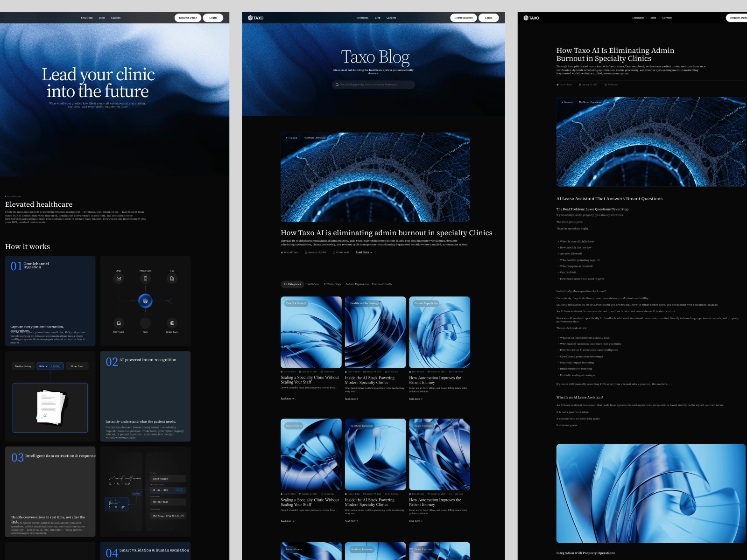Open Careers in the Taxo Blog page navigation
Image resolution: width=747 pixels, height=560 pixels.
point(391,18)
